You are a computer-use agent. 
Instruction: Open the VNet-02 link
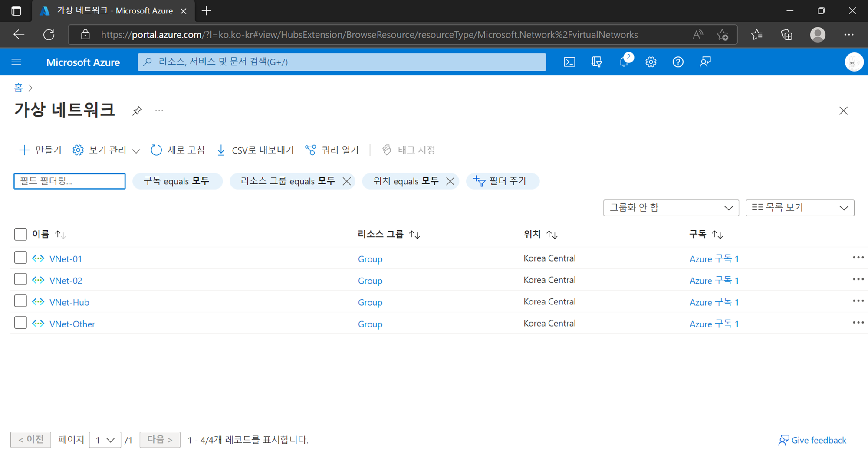click(x=66, y=281)
